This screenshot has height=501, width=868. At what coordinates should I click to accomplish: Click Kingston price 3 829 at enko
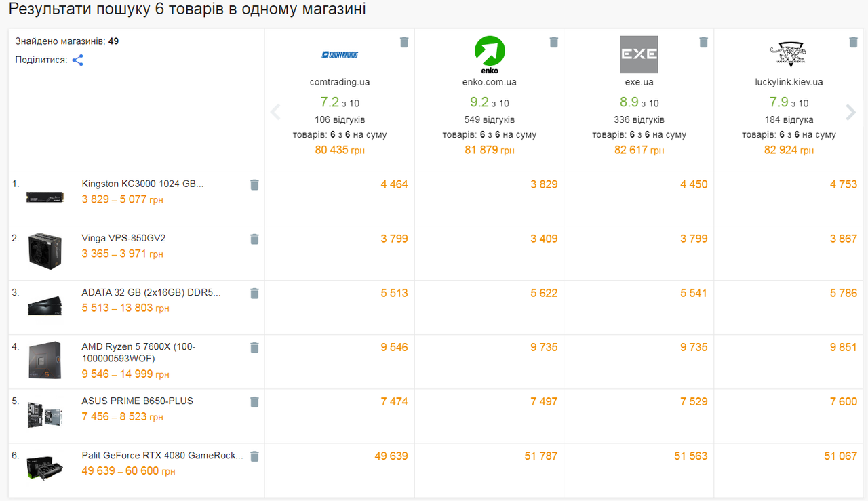pos(544,184)
